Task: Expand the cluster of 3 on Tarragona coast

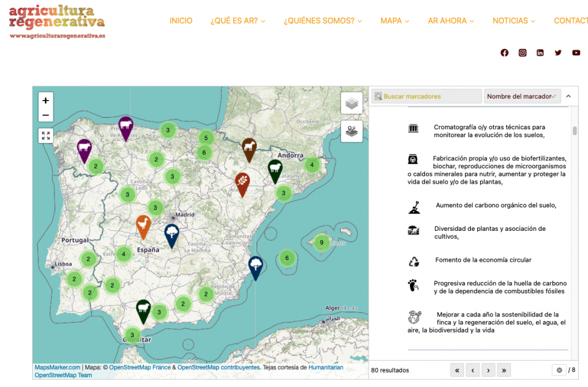Action: click(x=284, y=193)
